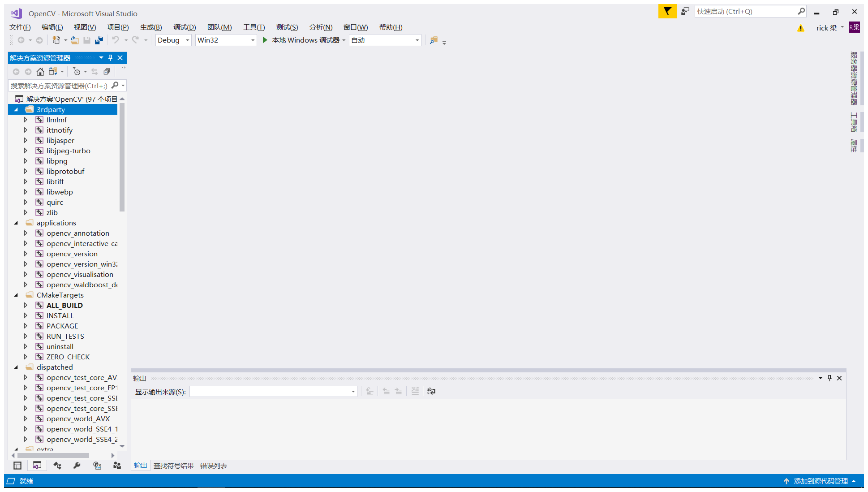
Task: Open the 自动 dropdown in toolbar
Action: [385, 40]
